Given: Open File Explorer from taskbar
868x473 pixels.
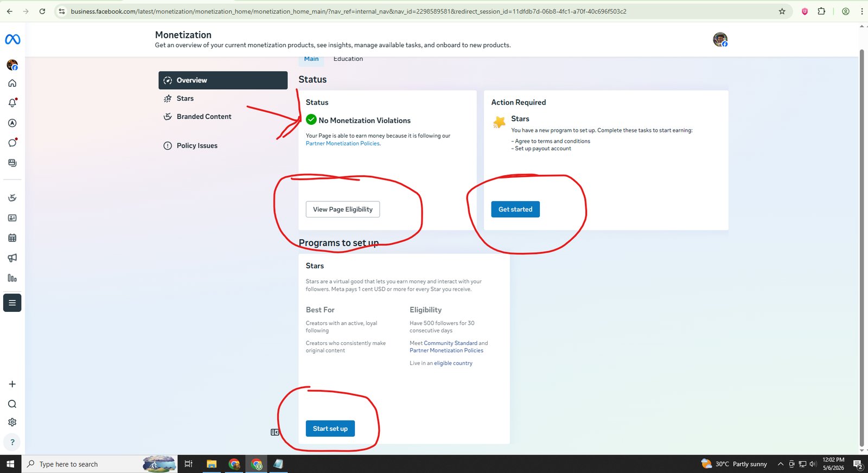Looking at the screenshot, I should click(212, 464).
